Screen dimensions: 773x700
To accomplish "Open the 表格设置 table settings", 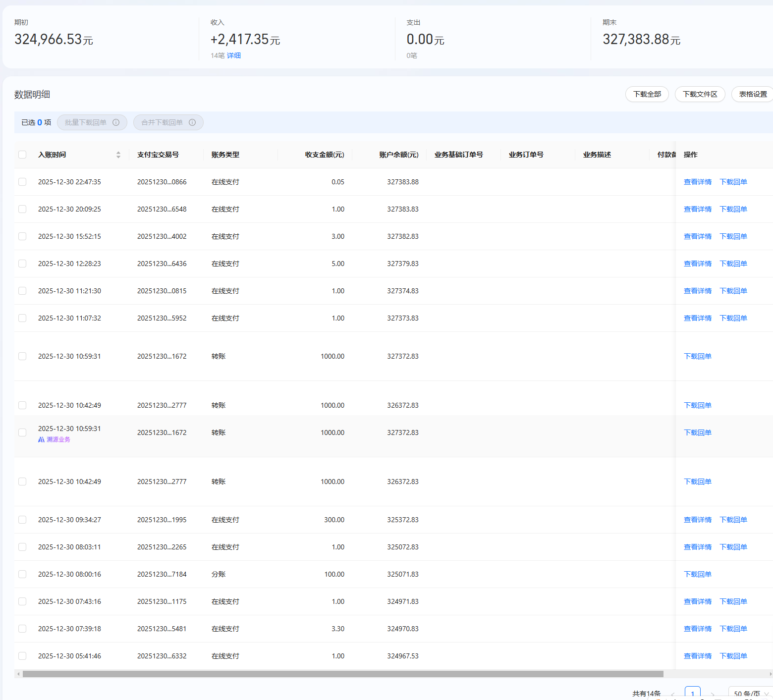I will pyautogui.click(x=752, y=94).
